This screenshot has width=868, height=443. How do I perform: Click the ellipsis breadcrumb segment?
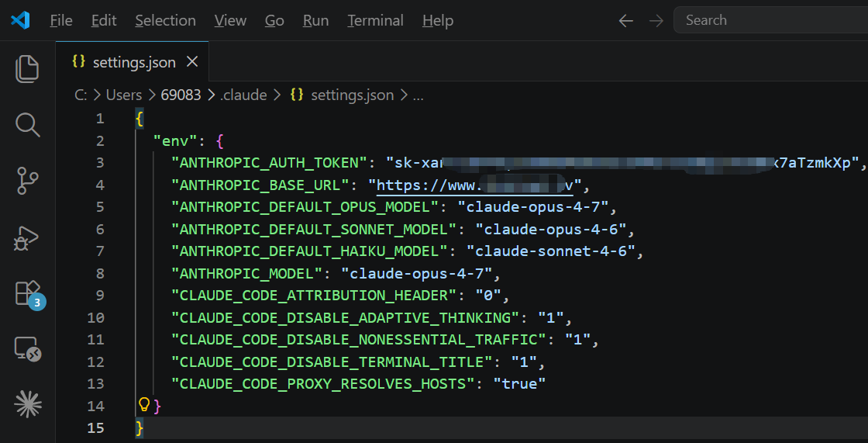coord(418,95)
